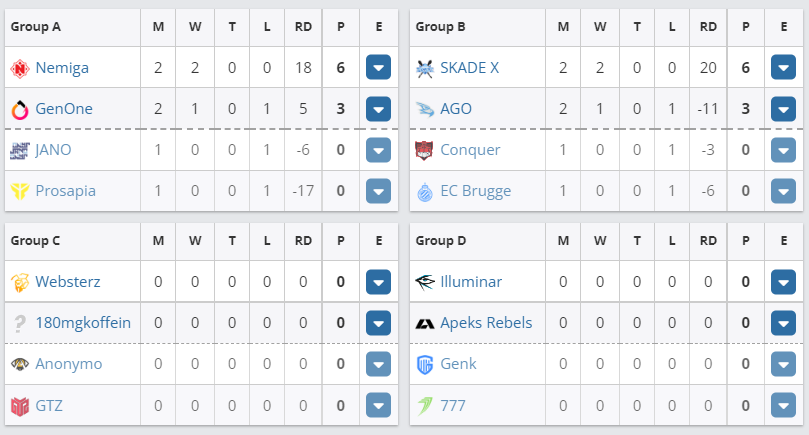Click the Group C table header
The image size is (809, 435).
(36, 240)
